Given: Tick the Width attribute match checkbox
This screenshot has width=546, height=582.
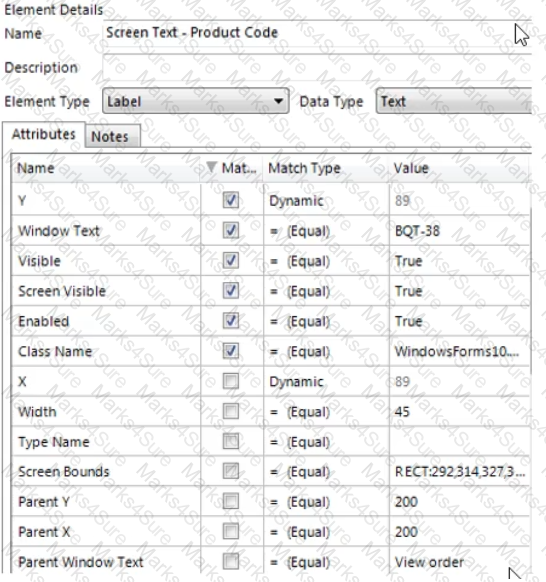Looking at the screenshot, I should pos(231,411).
